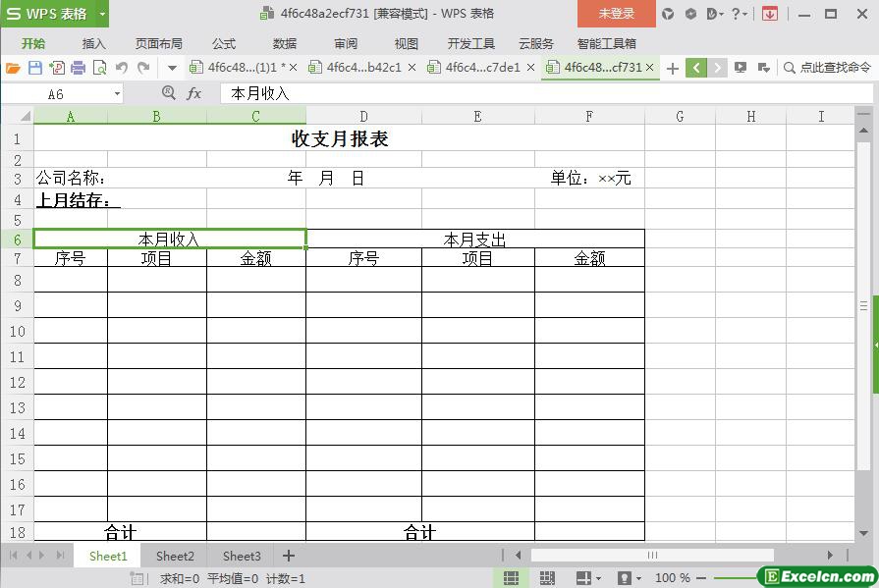Open the 审阅 ribbon tab
The image size is (879, 588).
click(346, 44)
